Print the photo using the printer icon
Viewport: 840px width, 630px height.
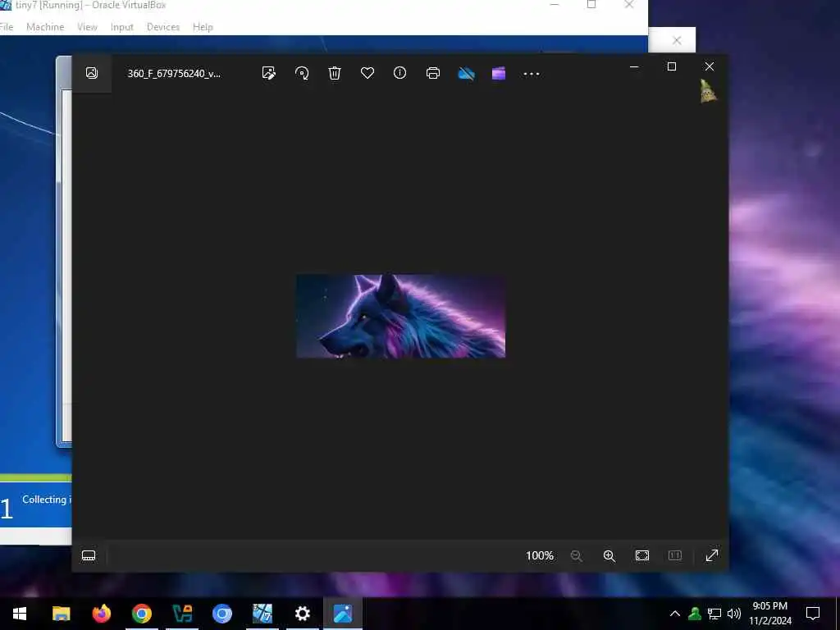click(433, 73)
